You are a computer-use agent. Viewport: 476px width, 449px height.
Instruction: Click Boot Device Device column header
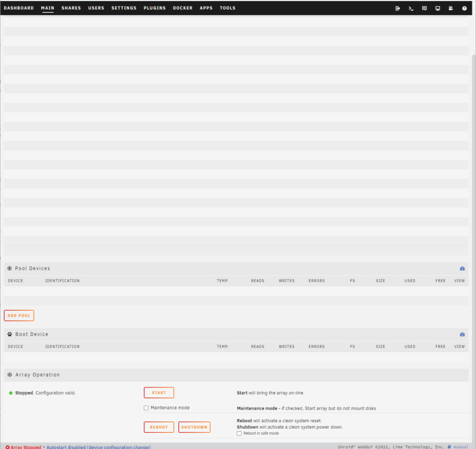pos(16,347)
